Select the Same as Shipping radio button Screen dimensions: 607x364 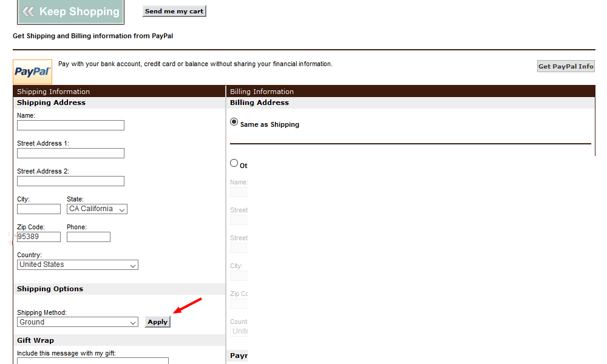click(234, 122)
